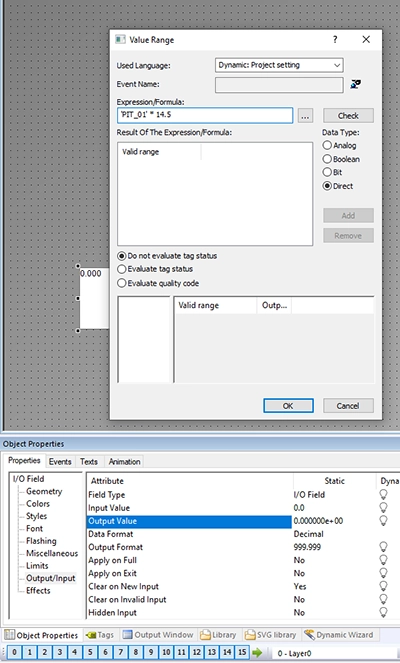Select Miscellaneous in property tree
400x663 pixels.
pyautogui.click(x=52, y=553)
